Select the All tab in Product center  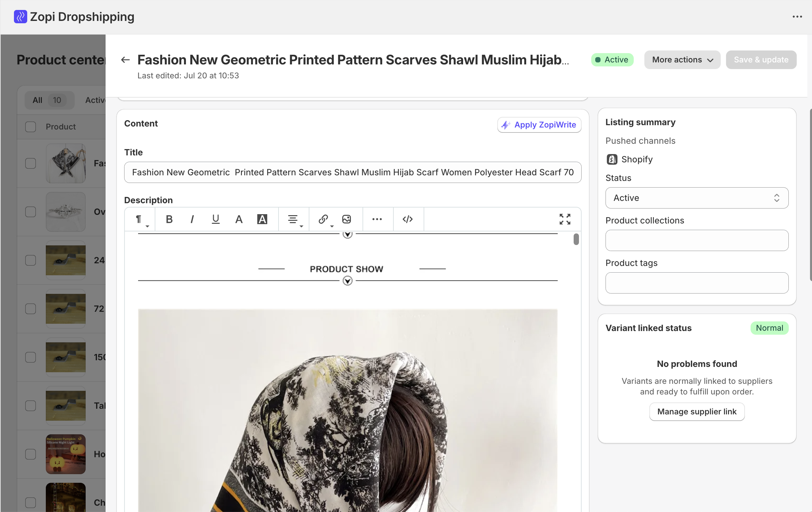pyautogui.click(x=49, y=100)
